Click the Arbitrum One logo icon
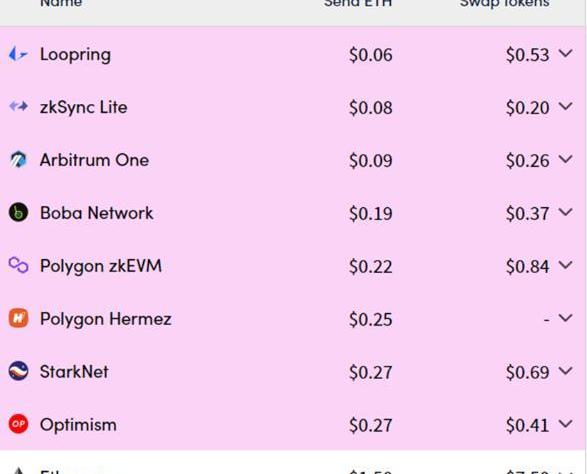This screenshot has width=587, height=474. (18, 160)
